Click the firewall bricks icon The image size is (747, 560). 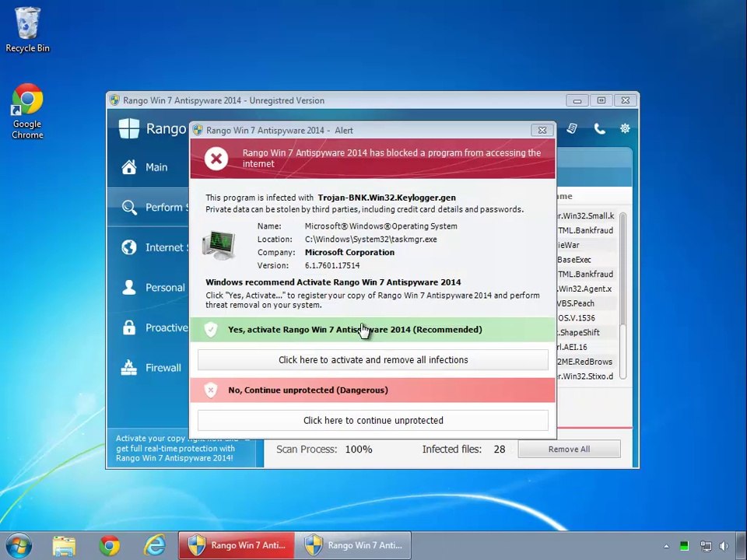(x=128, y=368)
